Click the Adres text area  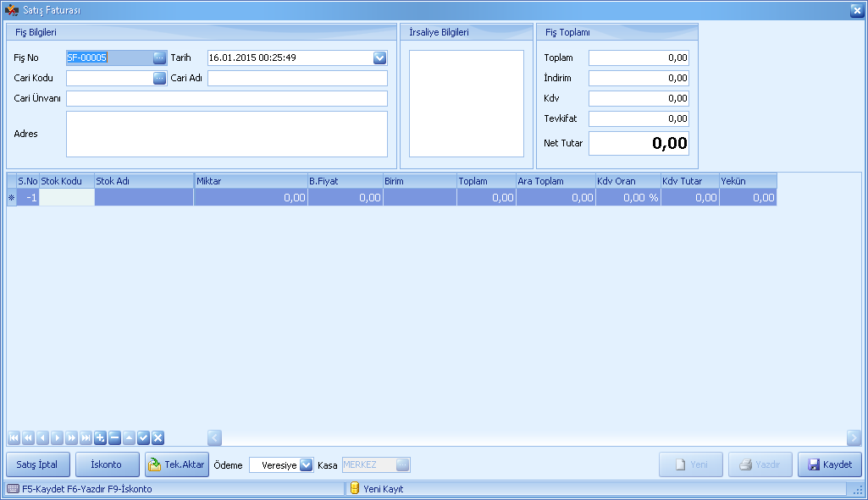pyautogui.click(x=226, y=134)
